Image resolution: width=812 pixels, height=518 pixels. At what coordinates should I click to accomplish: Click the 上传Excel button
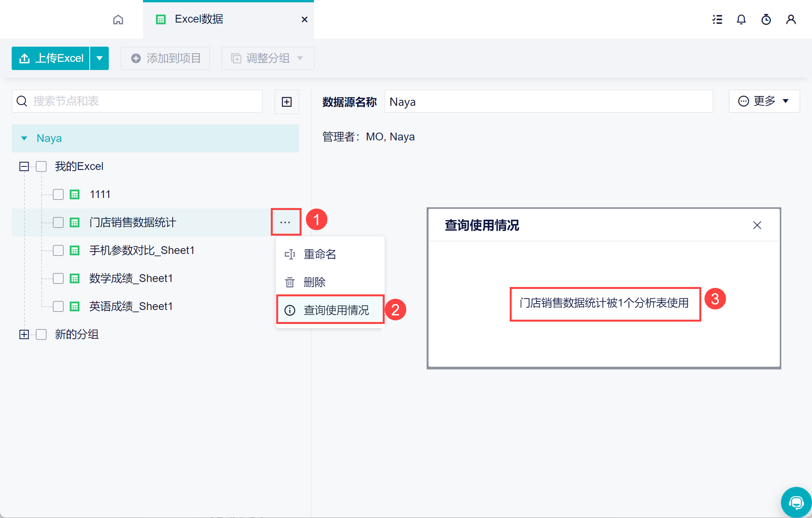pyautogui.click(x=51, y=58)
